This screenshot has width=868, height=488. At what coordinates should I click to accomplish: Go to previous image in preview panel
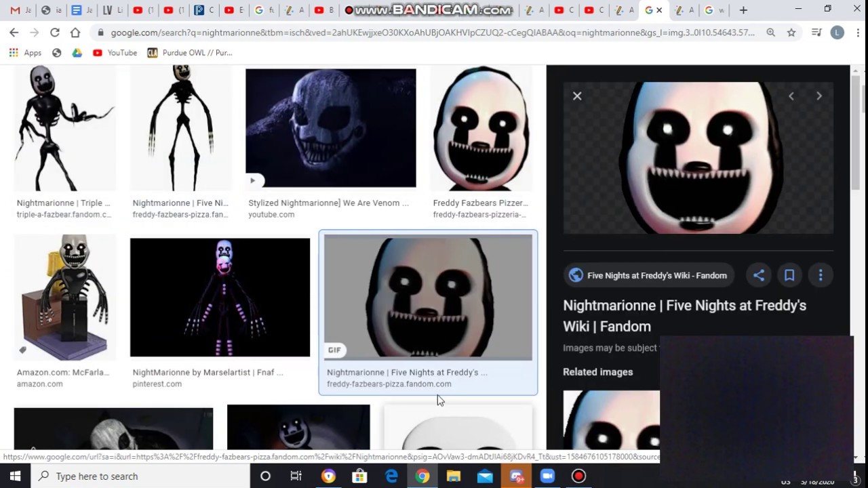(x=791, y=96)
